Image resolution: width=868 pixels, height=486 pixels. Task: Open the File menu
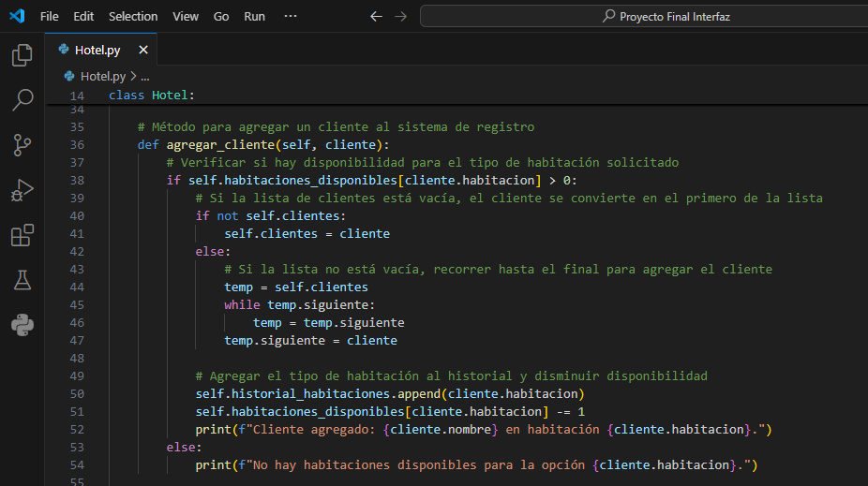point(49,16)
